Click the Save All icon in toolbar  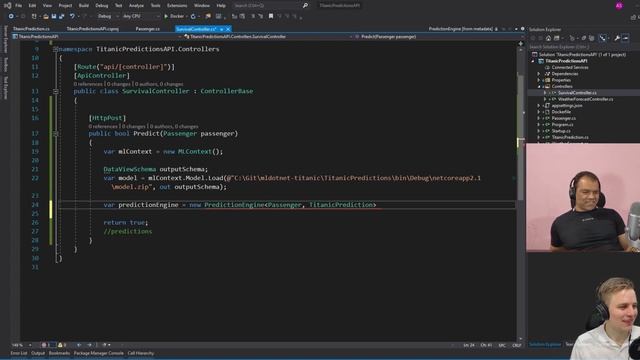click(62, 16)
